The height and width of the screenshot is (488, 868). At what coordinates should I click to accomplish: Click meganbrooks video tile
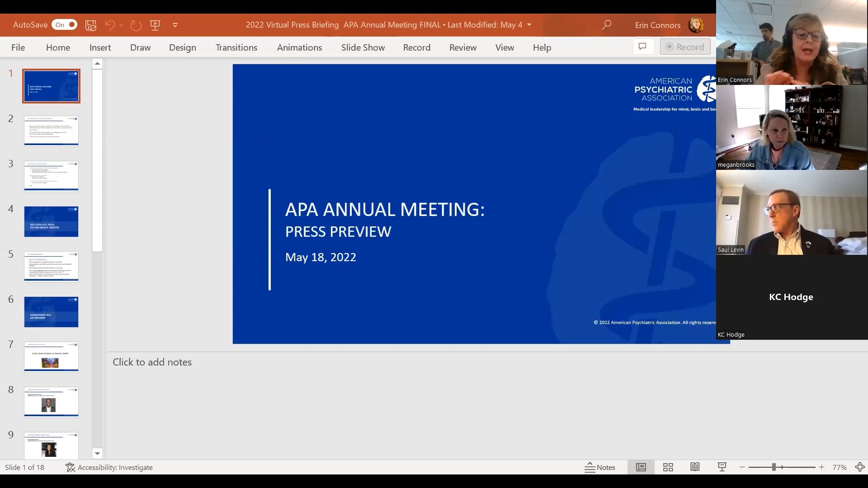coord(792,127)
